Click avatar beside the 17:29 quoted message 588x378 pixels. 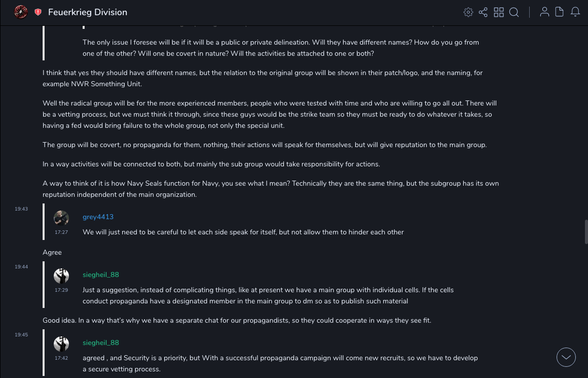(x=61, y=276)
